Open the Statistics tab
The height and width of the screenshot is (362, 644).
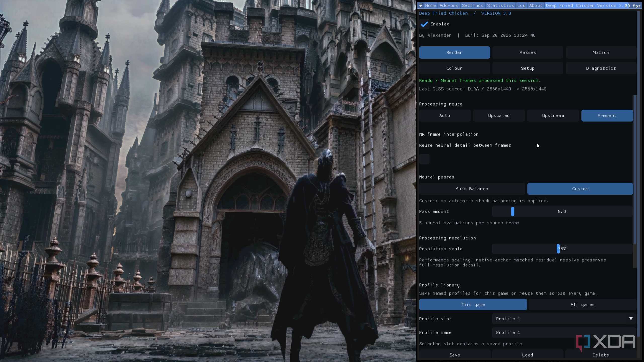500,5
